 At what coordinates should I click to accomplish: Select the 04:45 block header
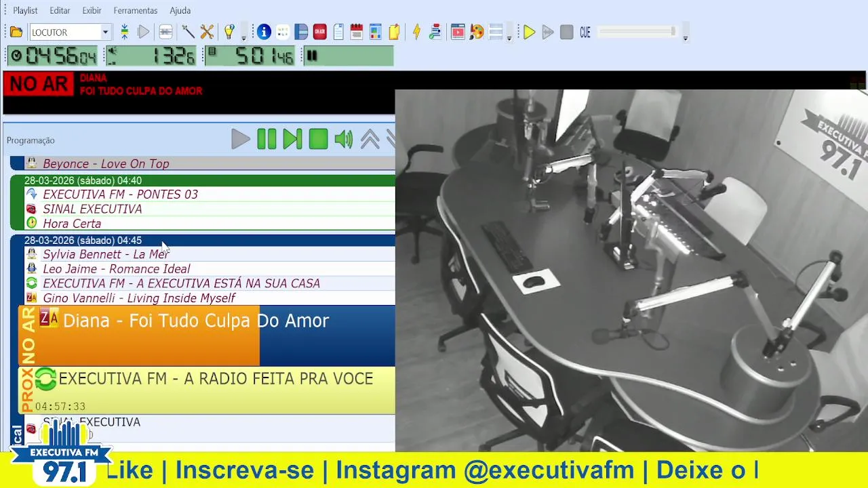[x=203, y=240]
